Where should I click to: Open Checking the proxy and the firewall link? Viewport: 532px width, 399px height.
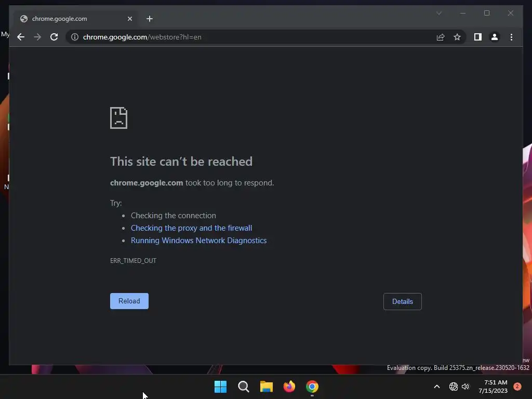click(x=191, y=228)
